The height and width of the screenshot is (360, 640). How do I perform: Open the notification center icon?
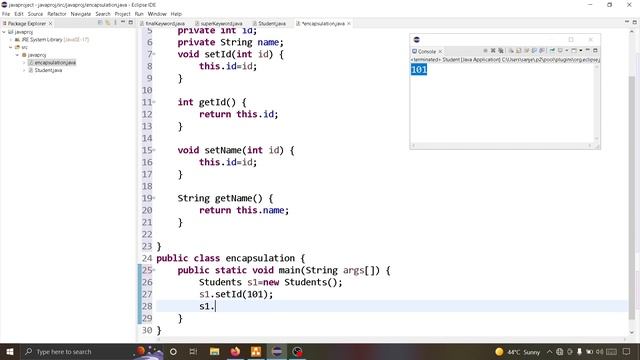click(x=627, y=351)
